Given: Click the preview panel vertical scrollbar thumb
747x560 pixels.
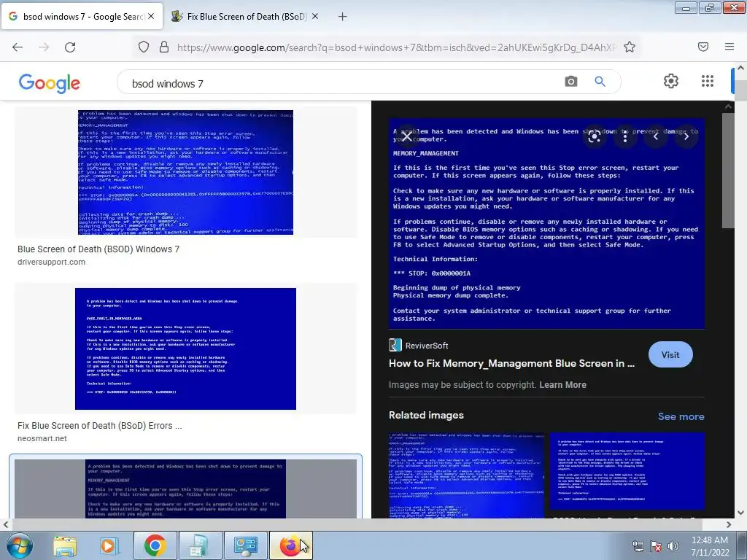Looking at the screenshot, I should click(x=728, y=171).
